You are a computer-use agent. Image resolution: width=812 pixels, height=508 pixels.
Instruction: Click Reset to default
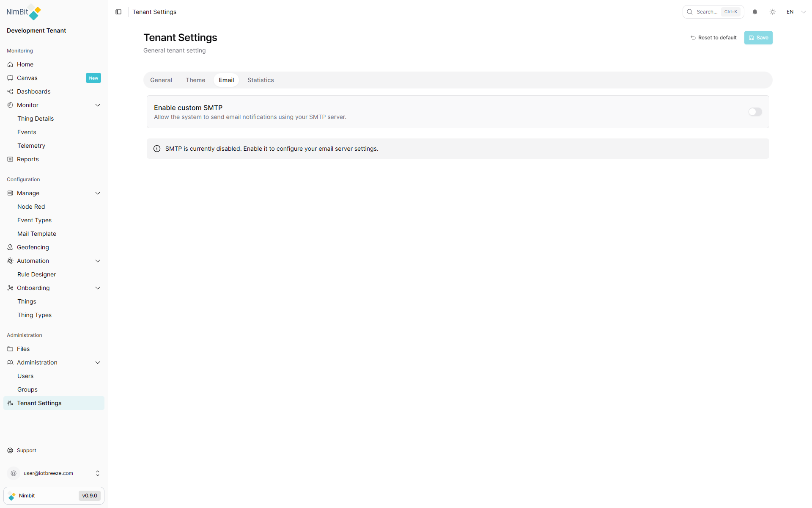pyautogui.click(x=713, y=38)
